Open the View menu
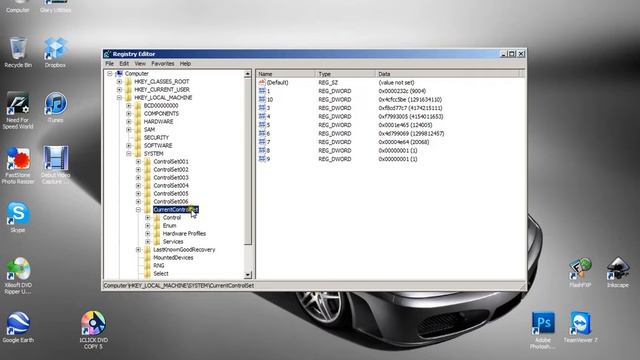640x360 pixels. (140, 64)
